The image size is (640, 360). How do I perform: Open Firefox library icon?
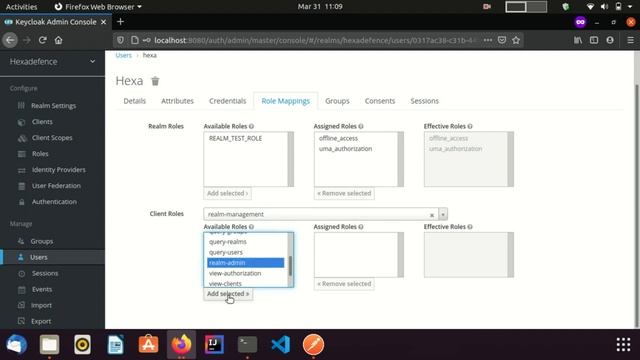(x=578, y=40)
